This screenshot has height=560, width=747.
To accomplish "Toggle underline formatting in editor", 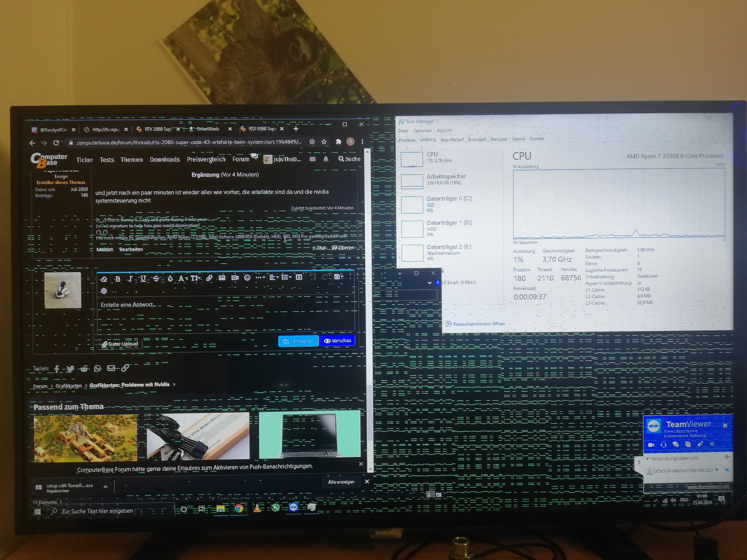I will click(143, 278).
